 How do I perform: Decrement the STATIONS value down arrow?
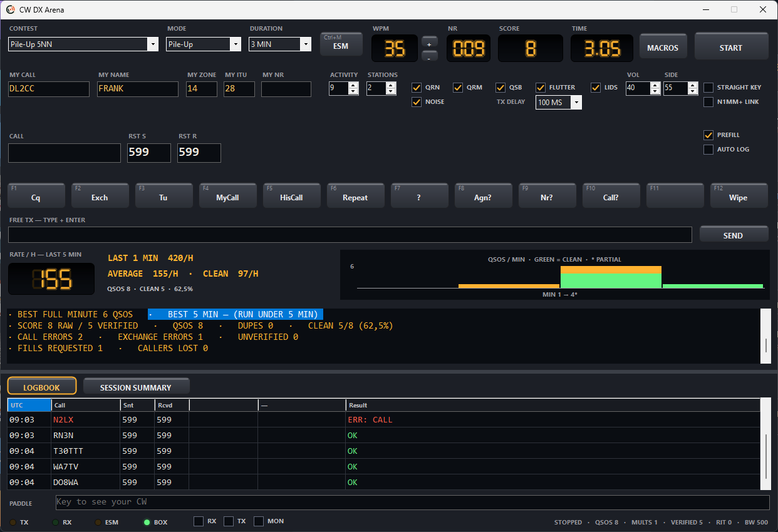(392, 91)
